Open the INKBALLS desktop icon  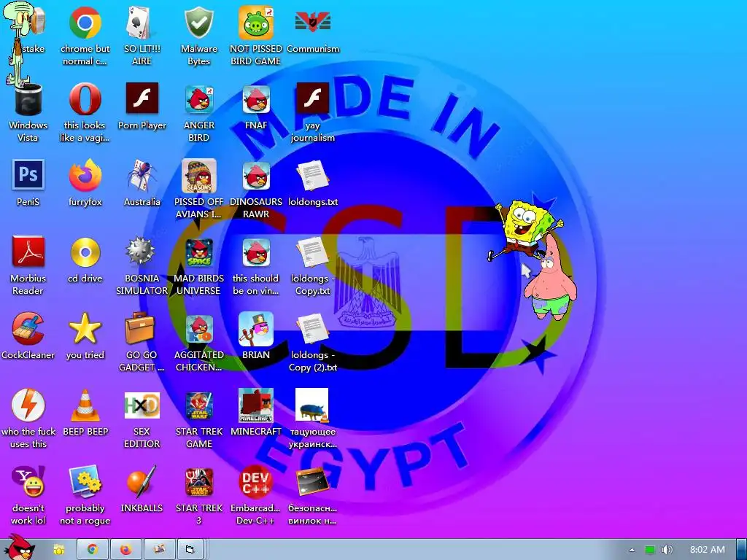pos(142,481)
